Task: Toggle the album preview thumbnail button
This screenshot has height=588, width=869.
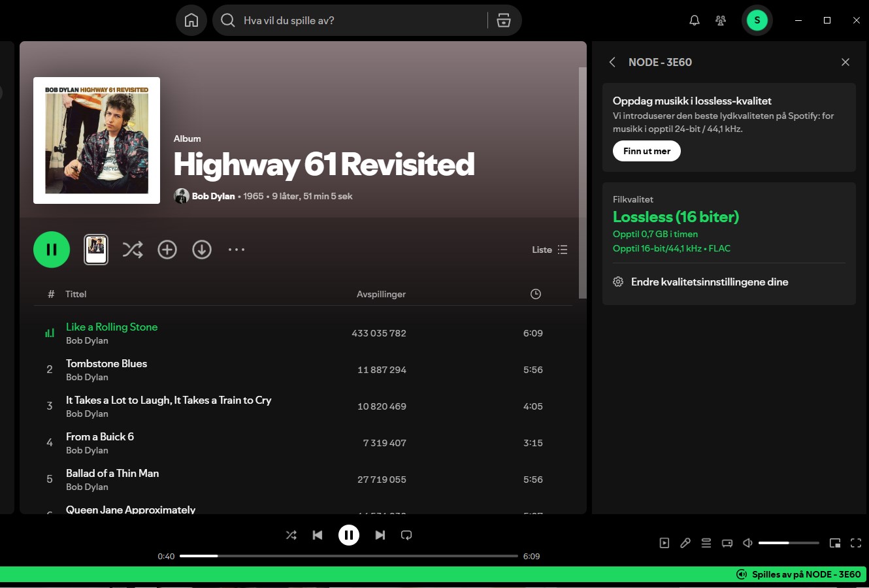Action: (96, 250)
